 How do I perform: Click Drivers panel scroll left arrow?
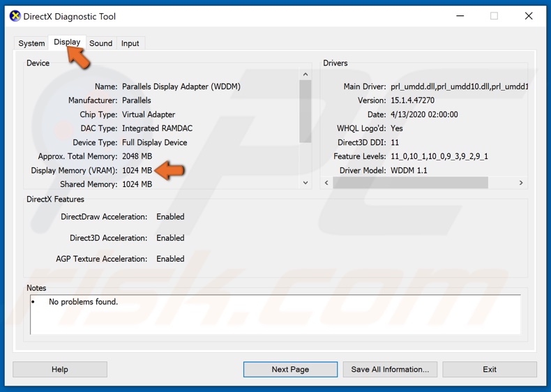326,183
